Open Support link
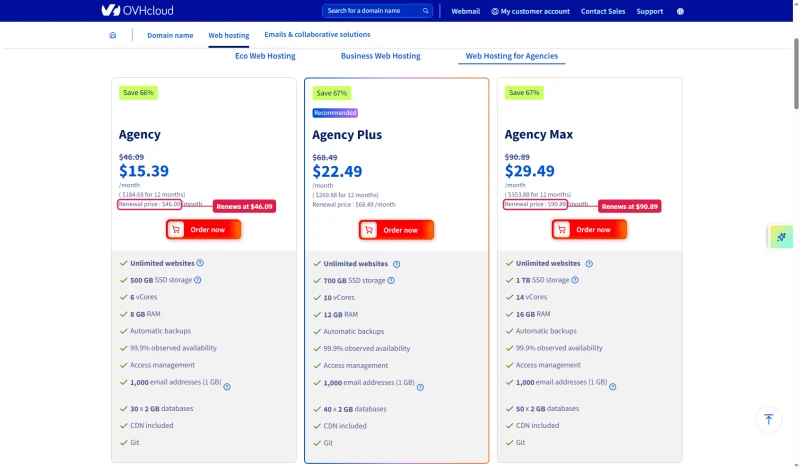Viewport: 800px width, 470px height. (649, 11)
